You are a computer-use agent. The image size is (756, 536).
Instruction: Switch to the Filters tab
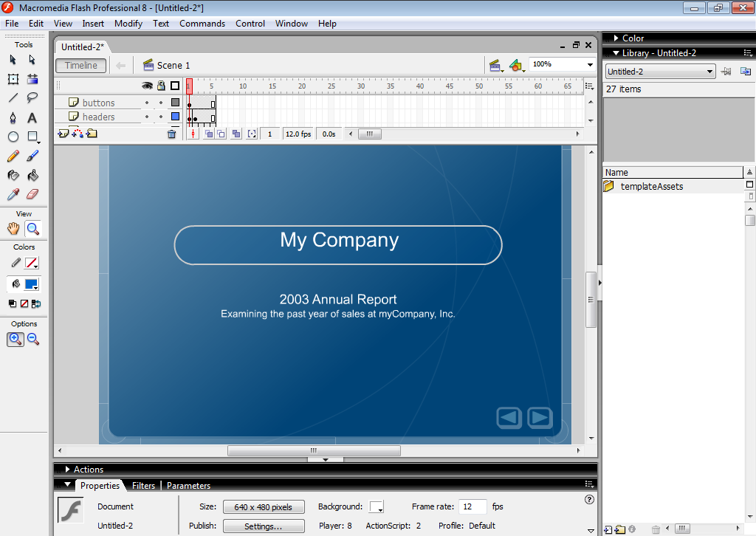[143, 485]
